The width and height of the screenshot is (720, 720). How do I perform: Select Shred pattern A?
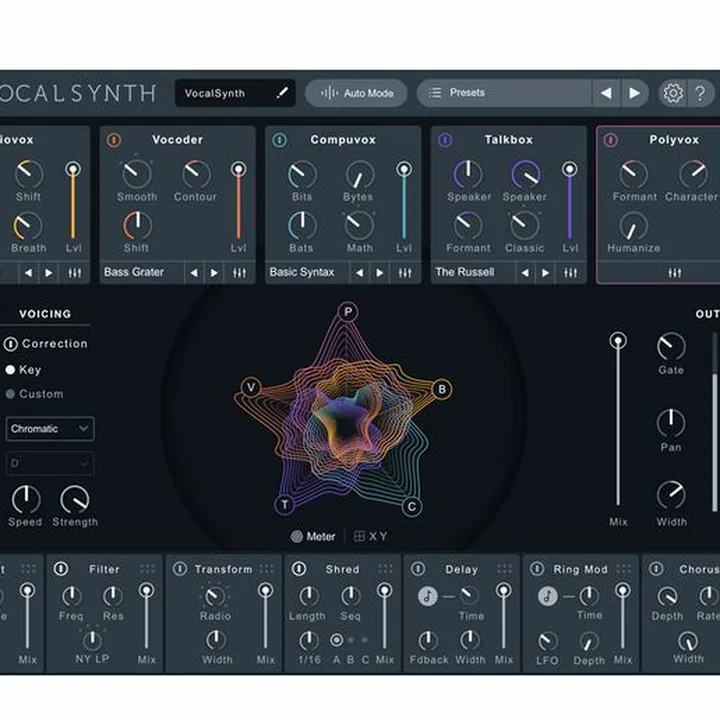tap(337, 640)
